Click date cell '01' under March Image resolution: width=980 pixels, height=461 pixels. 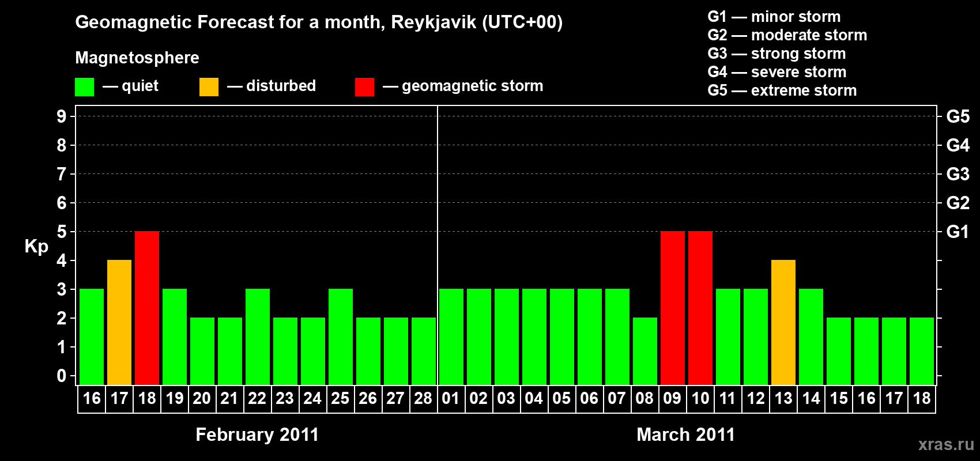(x=451, y=399)
